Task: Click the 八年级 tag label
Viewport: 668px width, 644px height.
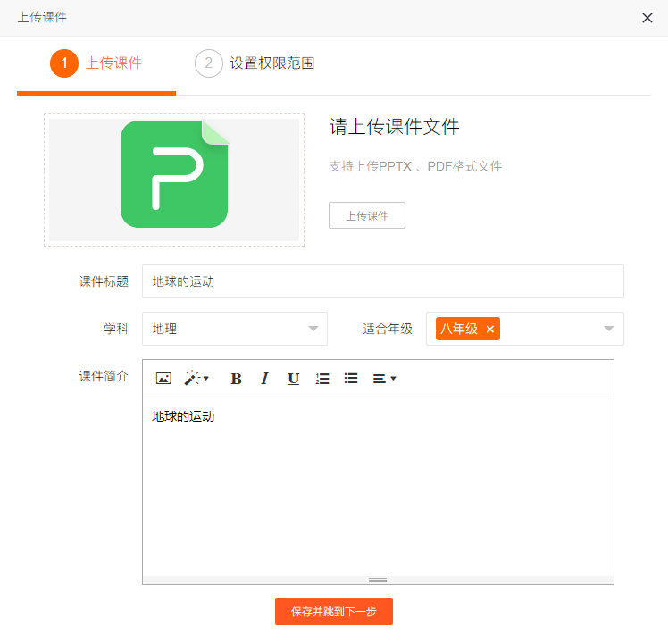Action: [459, 329]
